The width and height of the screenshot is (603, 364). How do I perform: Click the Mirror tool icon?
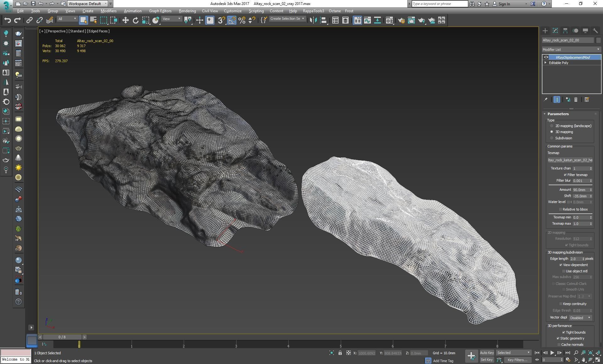pyautogui.click(x=313, y=20)
